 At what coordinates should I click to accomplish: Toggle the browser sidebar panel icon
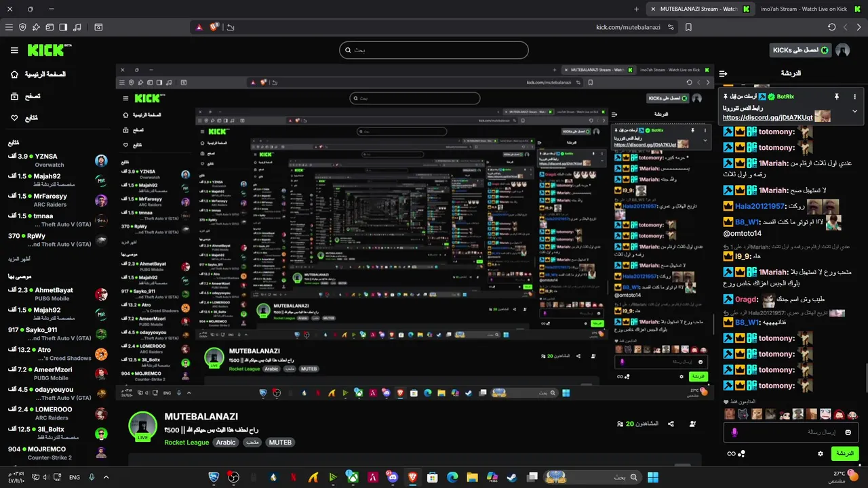point(63,27)
